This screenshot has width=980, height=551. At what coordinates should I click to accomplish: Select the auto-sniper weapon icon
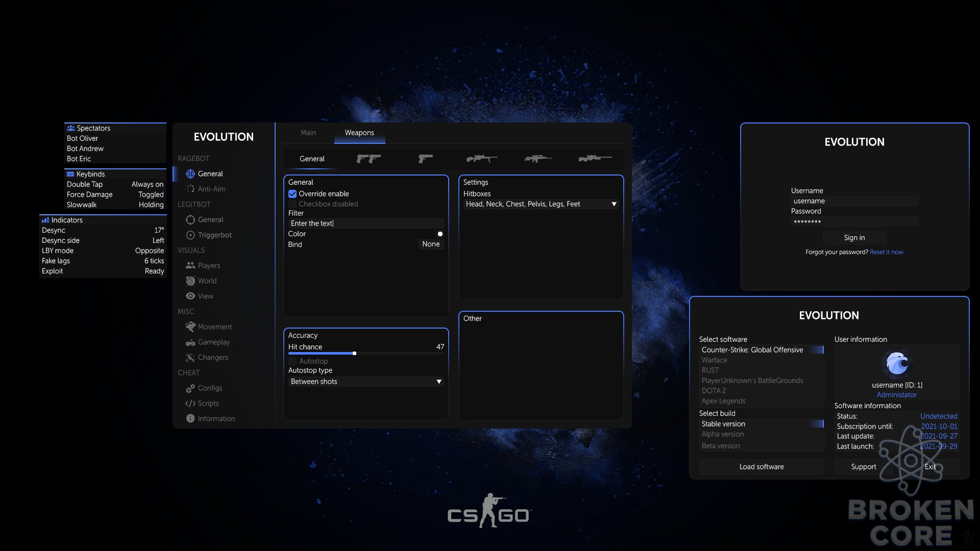pos(538,159)
